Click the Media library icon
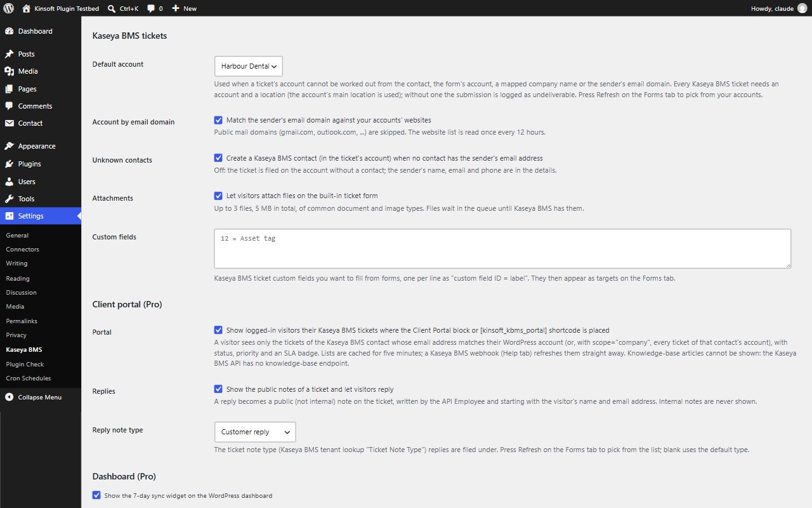 (x=10, y=71)
